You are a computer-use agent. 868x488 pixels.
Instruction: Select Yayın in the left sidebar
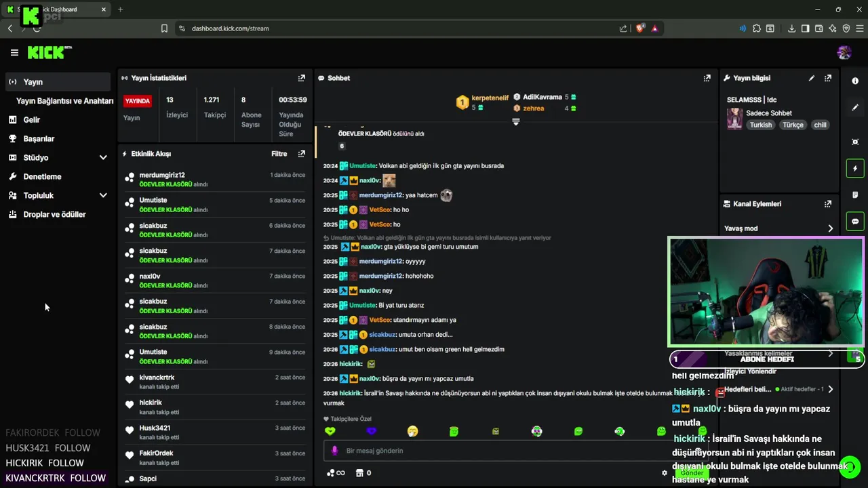pos(58,81)
